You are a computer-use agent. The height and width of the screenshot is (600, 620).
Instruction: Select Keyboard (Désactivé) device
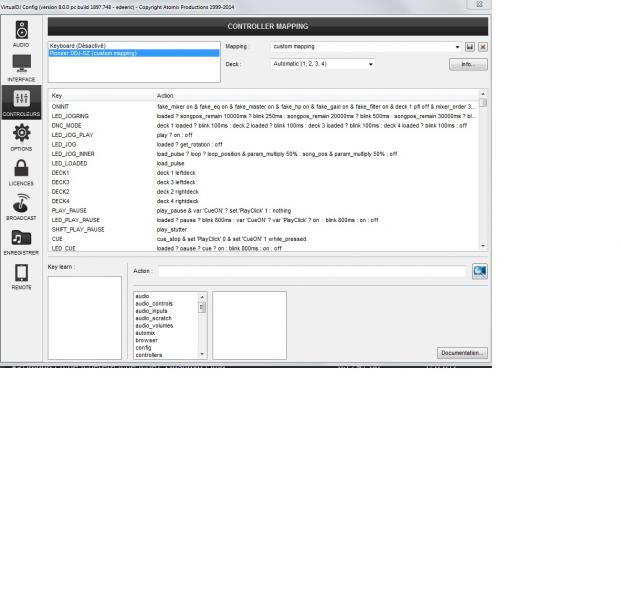click(134, 46)
